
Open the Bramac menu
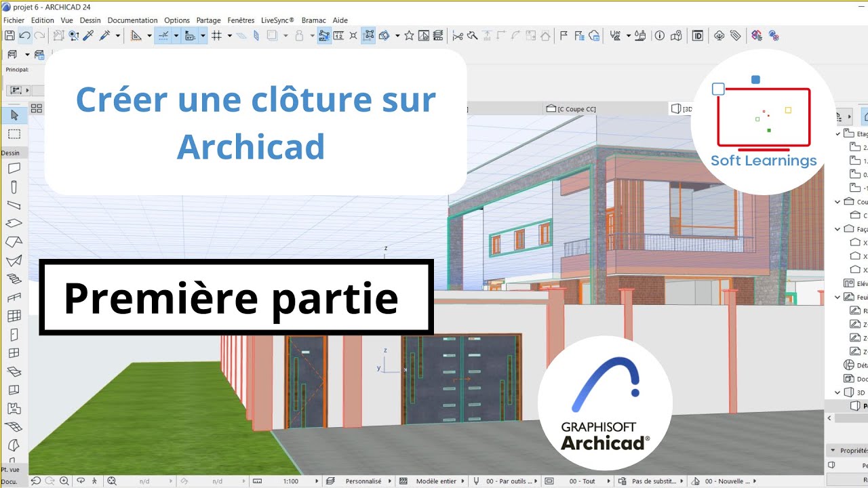click(x=314, y=20)
